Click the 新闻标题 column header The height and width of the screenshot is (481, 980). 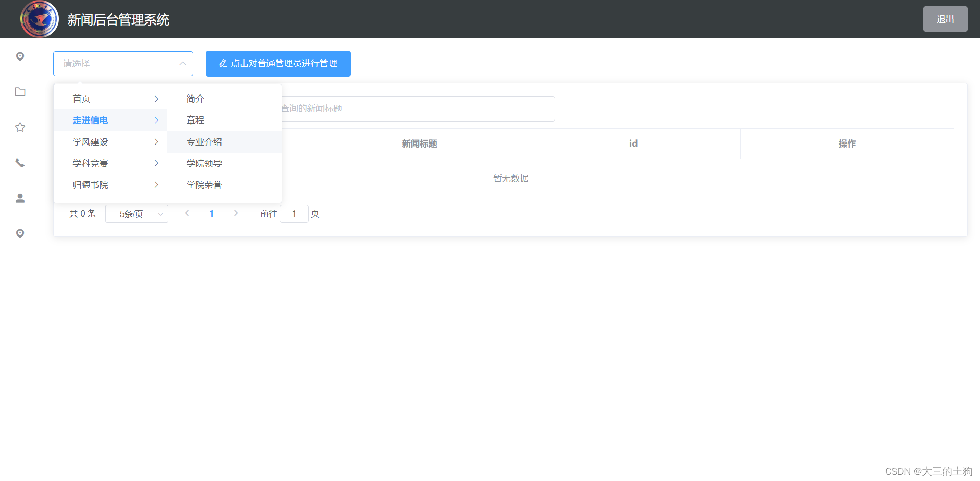420,143
